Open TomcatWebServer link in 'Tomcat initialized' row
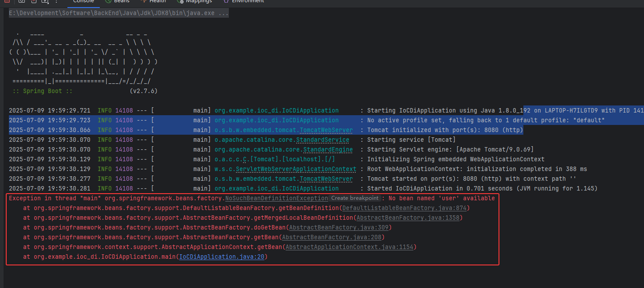 pos(326,130)
